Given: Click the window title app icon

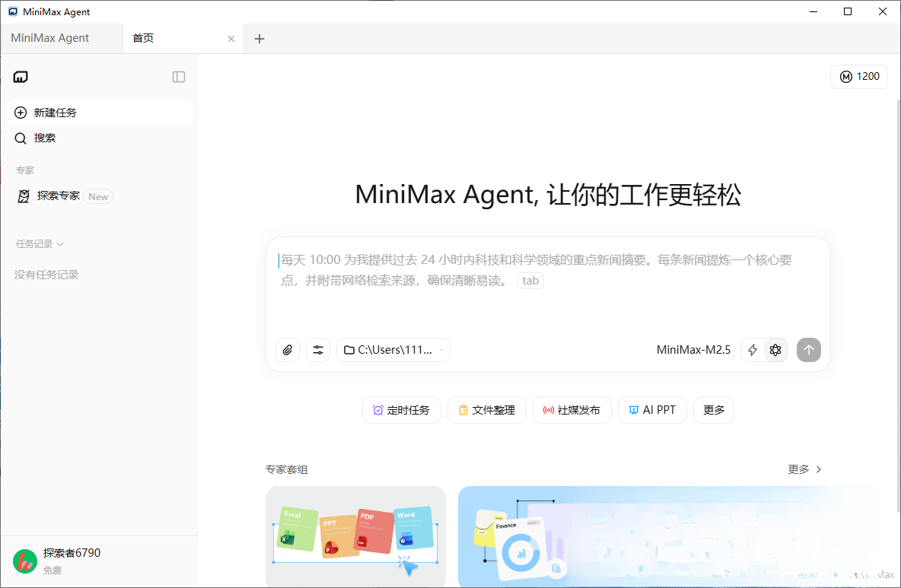Looking at the screenshot, I should tap(13, 11).
